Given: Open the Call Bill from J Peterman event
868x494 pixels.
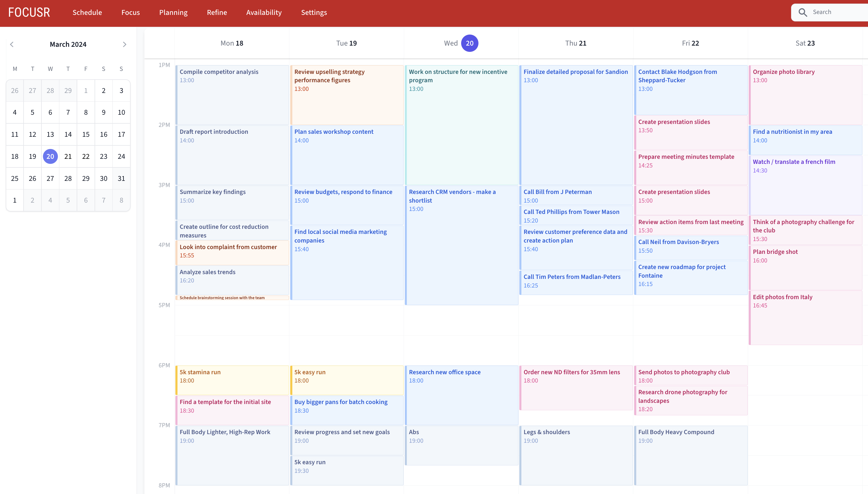Looking at the screenshot, I should [x=576, y=196].
